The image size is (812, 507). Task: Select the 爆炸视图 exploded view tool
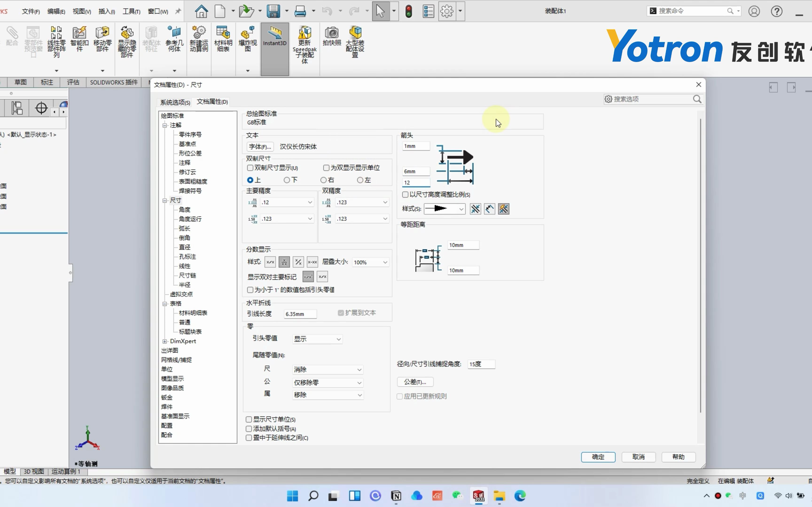pos(247,38)
